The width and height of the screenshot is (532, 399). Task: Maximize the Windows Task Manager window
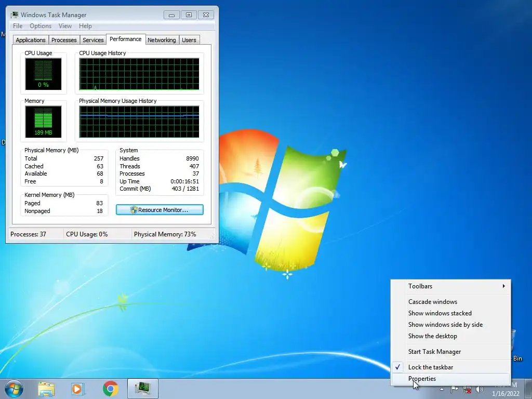pyautogui.click(x=189, y=15)
